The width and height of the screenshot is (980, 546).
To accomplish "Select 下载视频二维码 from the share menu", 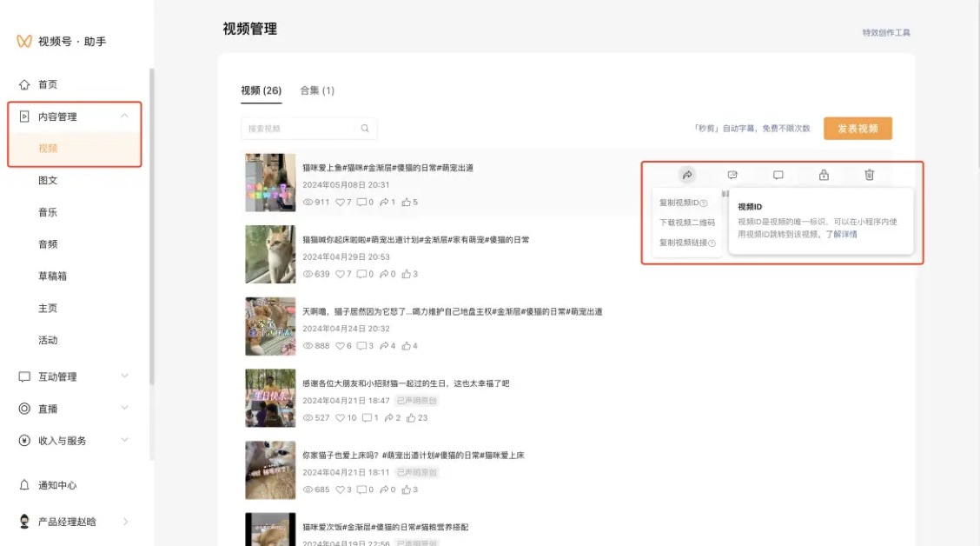I will (x=687, y=223).
